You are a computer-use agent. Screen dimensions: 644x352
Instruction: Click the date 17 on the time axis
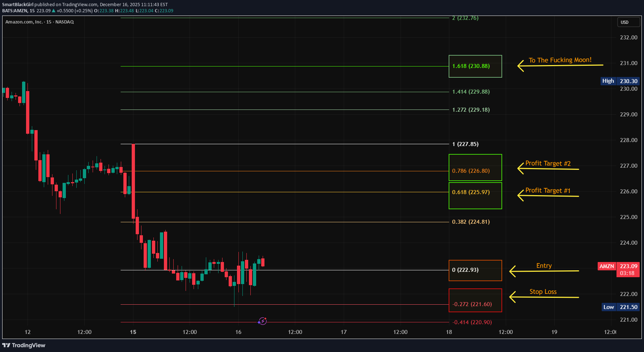pyautogui.click(x=344, y=332)
